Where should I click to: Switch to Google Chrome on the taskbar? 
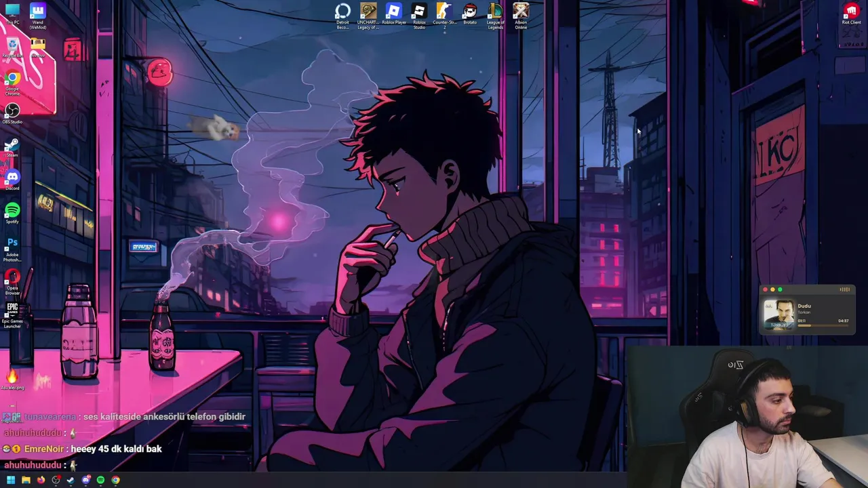115,480
